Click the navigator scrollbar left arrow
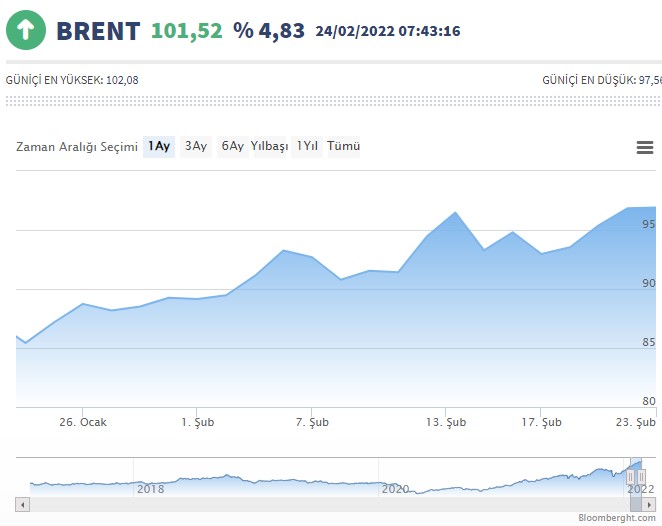Viewport: 662px width, 526px height. 22,505
